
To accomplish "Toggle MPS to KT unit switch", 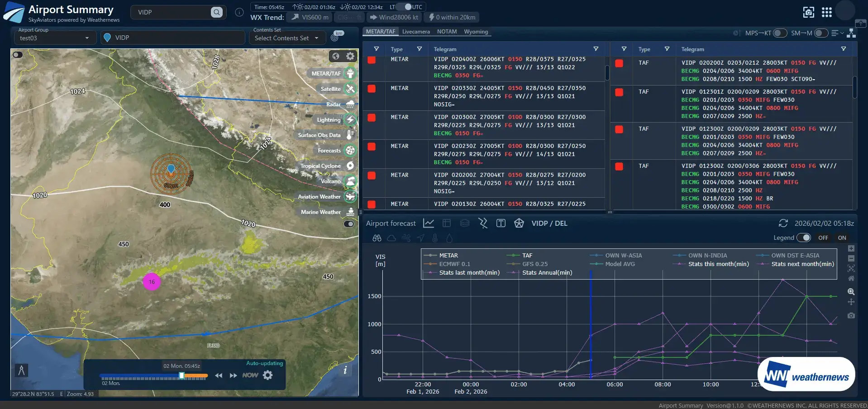I will coord(780,33).
